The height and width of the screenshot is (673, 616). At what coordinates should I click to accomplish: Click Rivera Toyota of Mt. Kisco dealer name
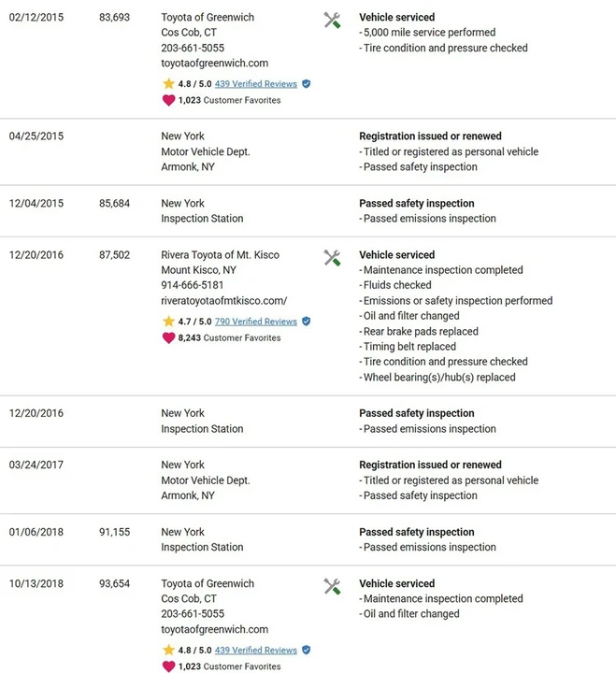coord(221,255)
